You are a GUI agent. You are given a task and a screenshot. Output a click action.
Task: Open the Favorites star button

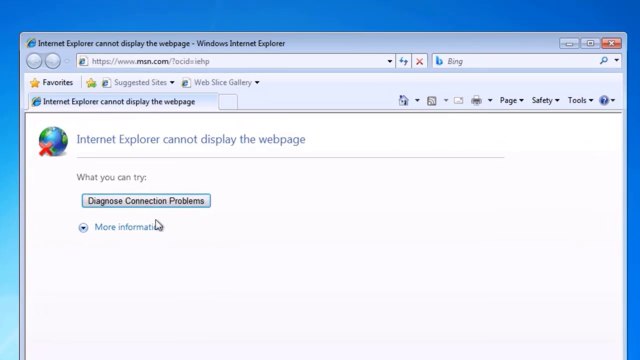(x=52, y=82)
